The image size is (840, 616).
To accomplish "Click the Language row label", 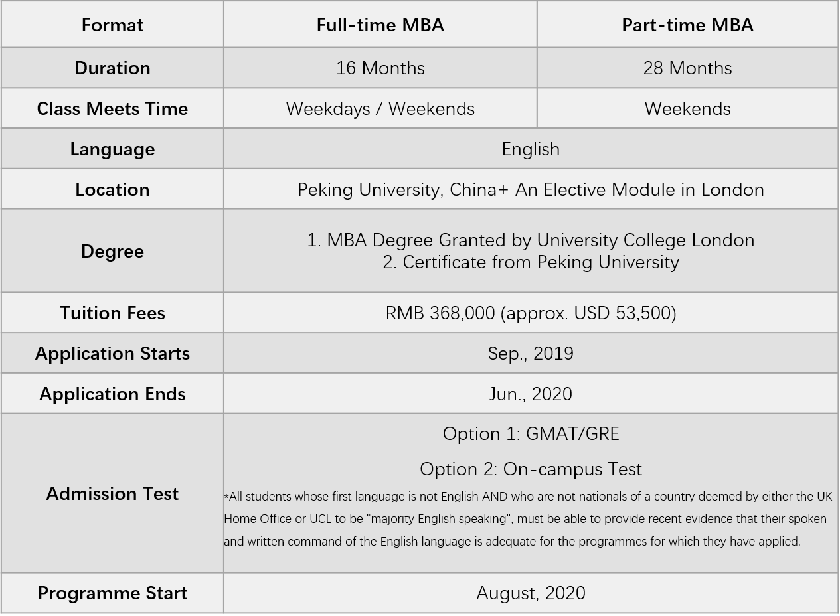I will tap(112, 149).
